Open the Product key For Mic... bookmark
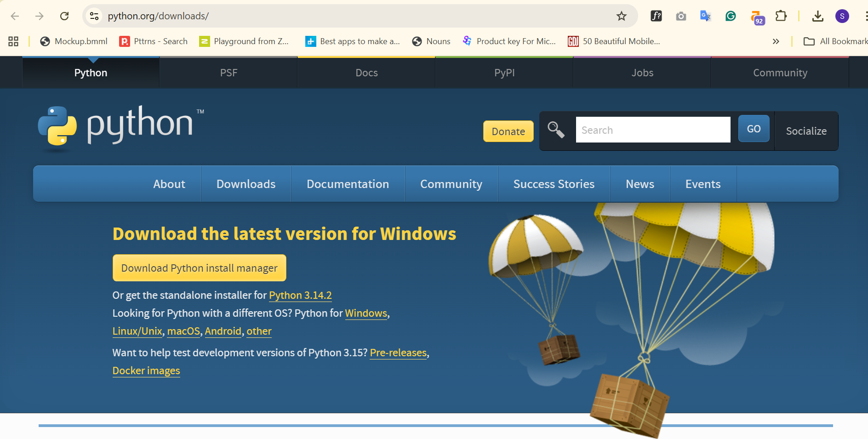This screenshot has width=868, height=439. coord(509,41)
